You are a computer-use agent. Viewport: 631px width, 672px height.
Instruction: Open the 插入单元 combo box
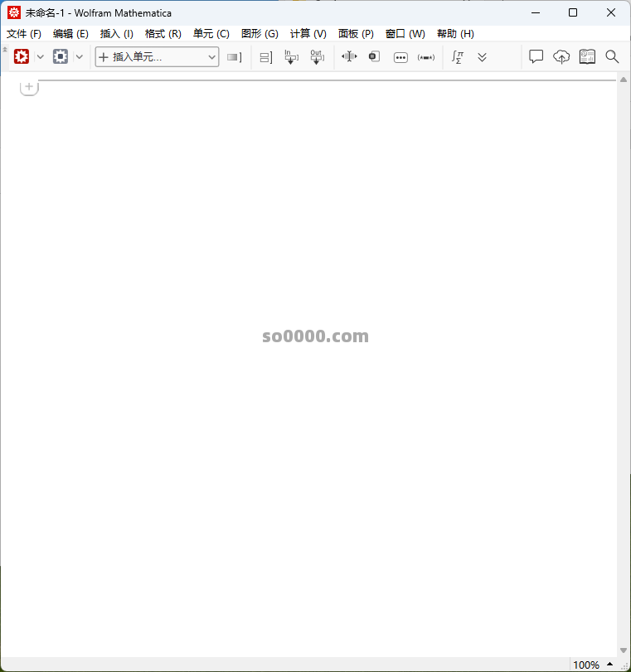pos(157,56)
